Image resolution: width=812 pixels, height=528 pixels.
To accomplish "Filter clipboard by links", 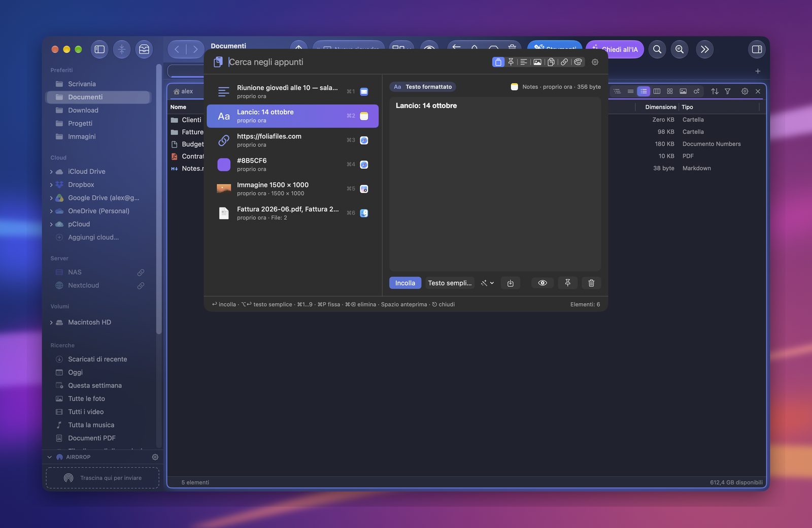I will (x=564, y=62).
